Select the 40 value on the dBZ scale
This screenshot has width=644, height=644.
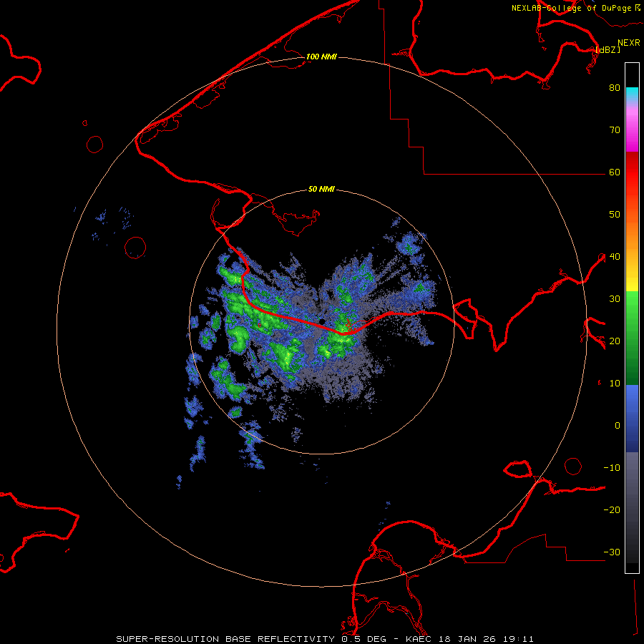(x=615, y=257)
